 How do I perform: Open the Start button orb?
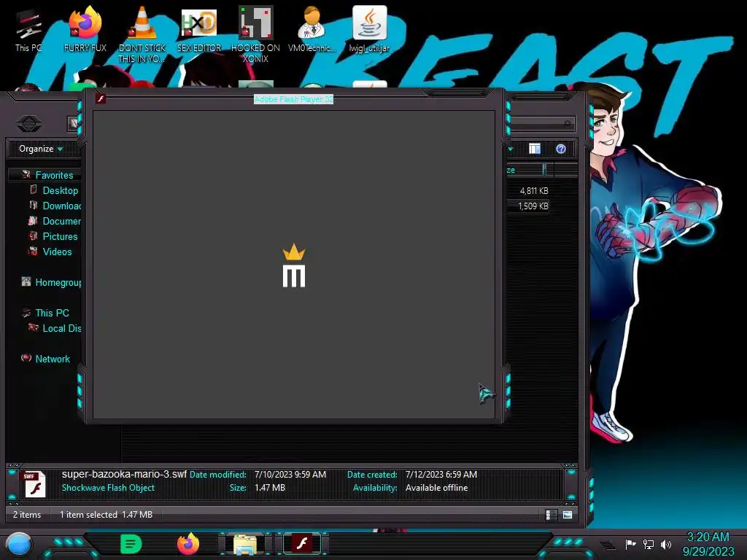19,545
